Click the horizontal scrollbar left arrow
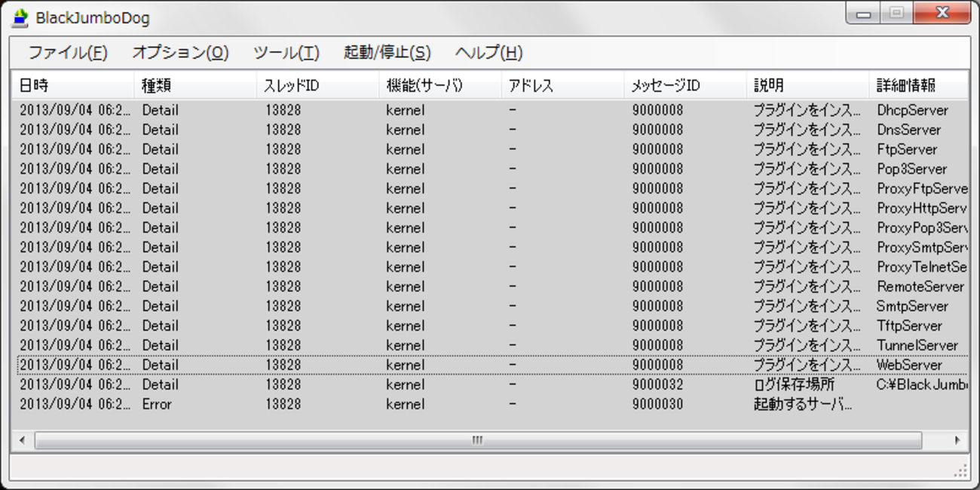This screenshot has height=490, width=980. (22, 440)
